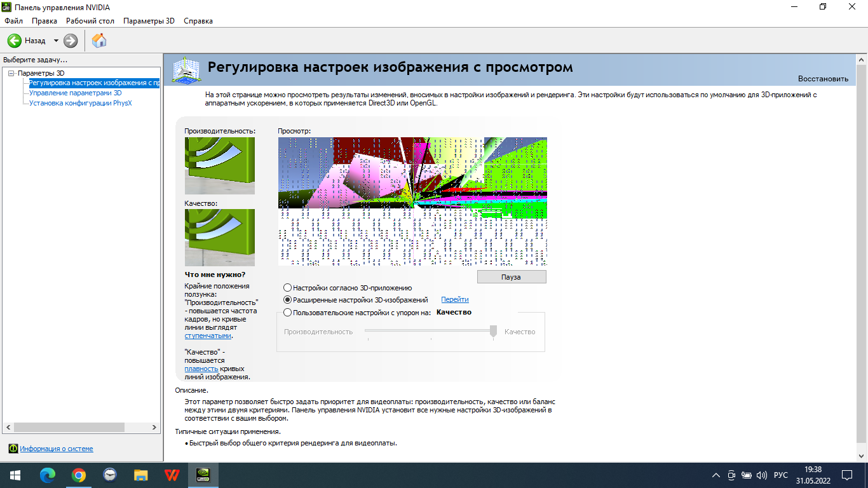868x488 pixels.
Task: Select Регулировка настроек изображения in the tree
Action: click(94, 83)
